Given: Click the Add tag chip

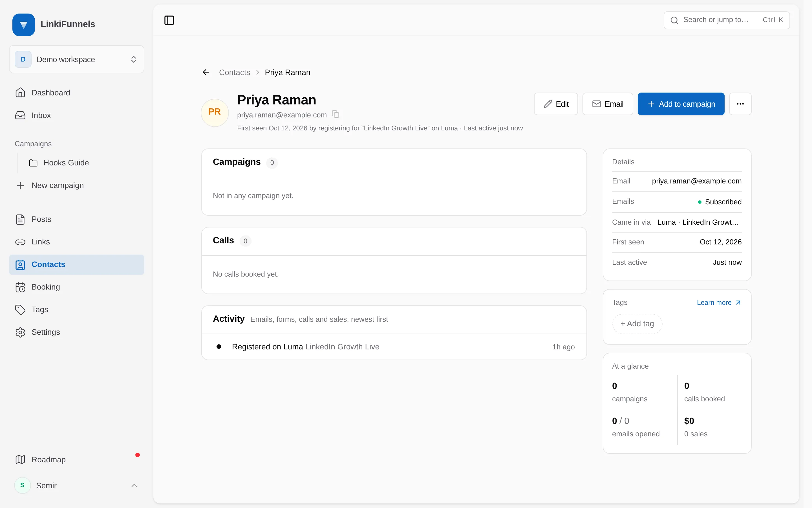Looking at the screenshot, I should (x=637, y=323).
